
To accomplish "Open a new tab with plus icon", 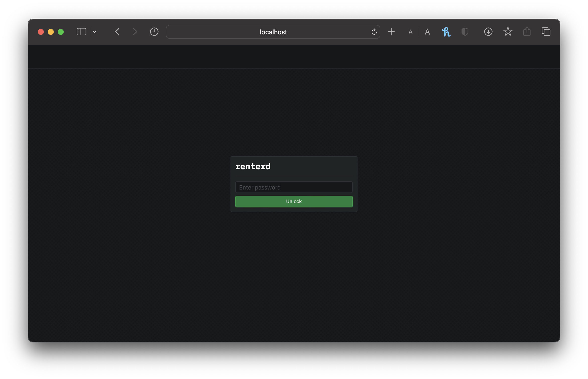I will point(391,32).
